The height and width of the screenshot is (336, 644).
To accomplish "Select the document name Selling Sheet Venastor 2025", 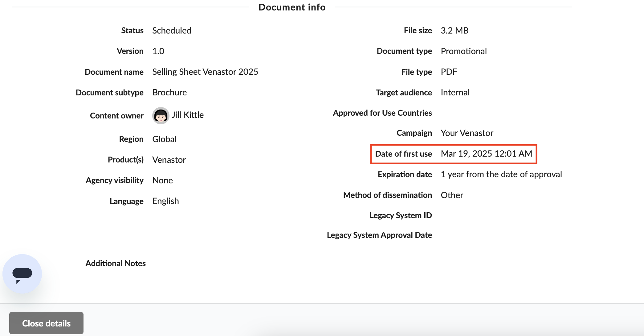I will 205,72.
